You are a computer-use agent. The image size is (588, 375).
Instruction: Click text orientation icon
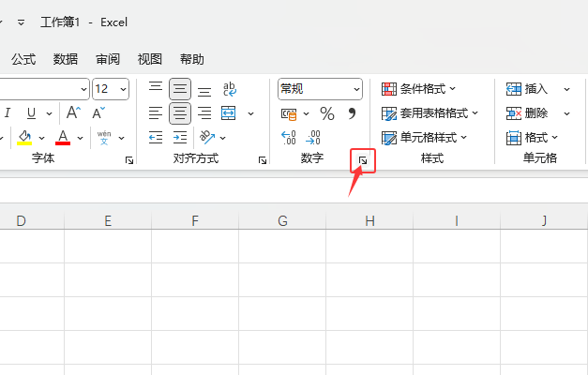click(x=207, y=137)
